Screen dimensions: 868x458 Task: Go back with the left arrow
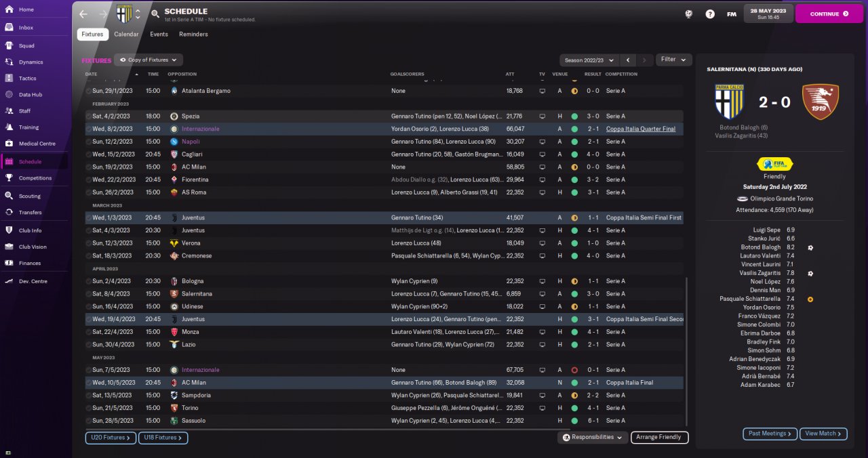83,14
